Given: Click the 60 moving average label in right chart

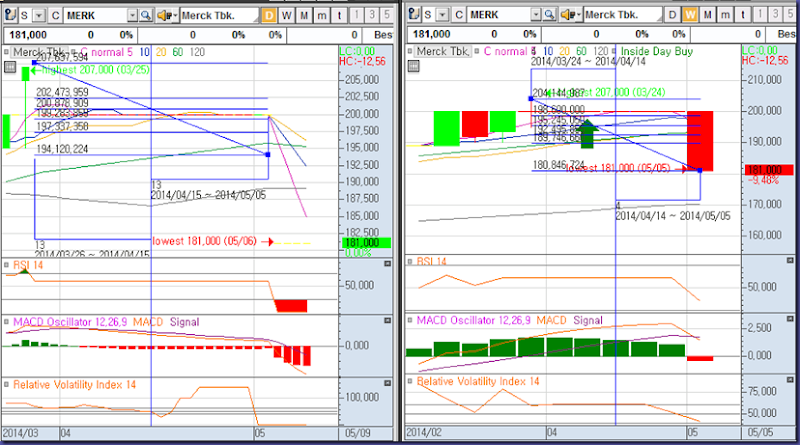Looking at the screenshot, I should coord(581,51).
